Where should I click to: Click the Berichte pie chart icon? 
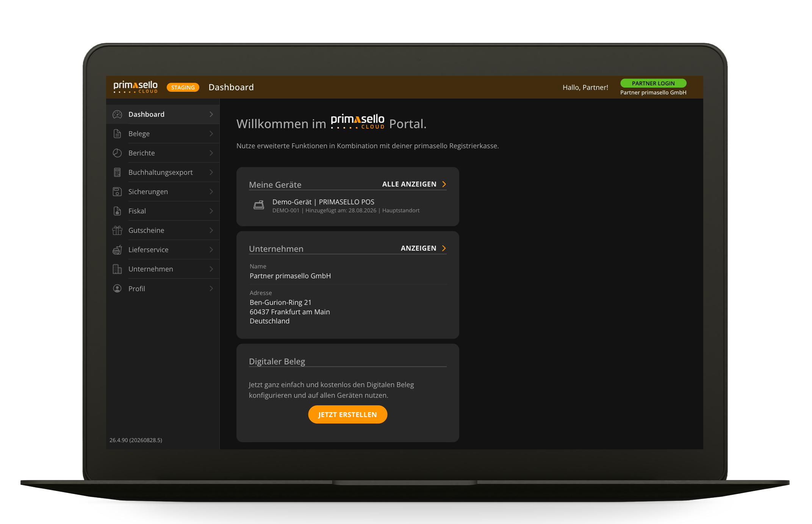tap(117, 153)
